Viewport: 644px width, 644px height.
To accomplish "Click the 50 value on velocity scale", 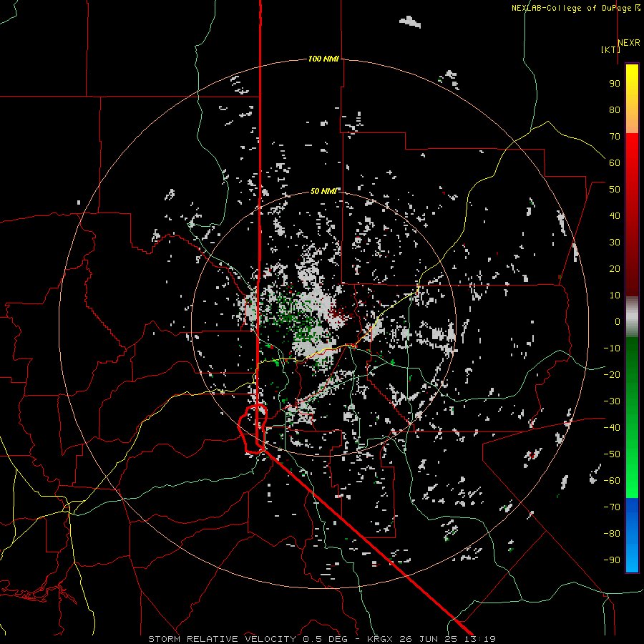I will (615, 190).
